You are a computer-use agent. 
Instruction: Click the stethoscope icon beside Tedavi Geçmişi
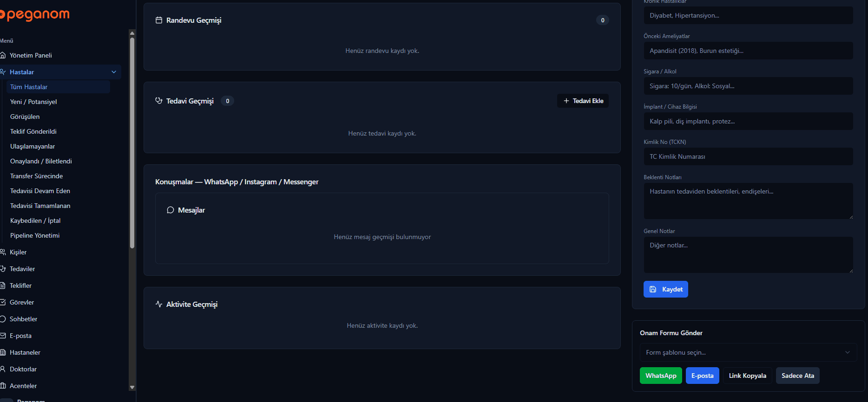159,101
